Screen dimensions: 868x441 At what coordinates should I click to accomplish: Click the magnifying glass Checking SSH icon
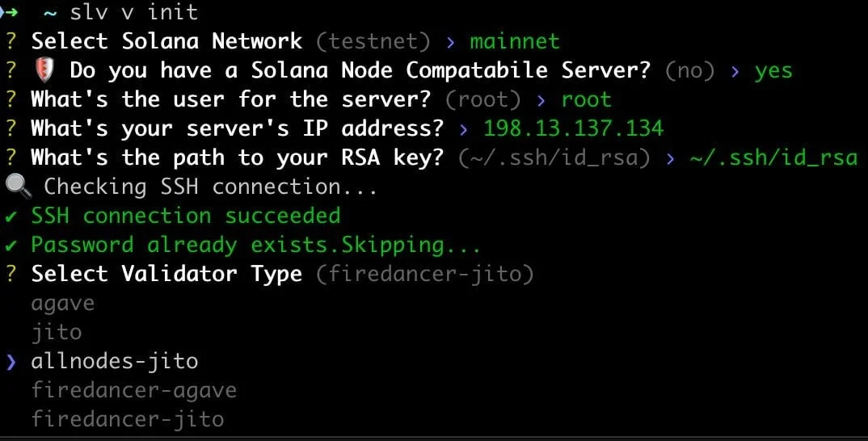coord(17,187)
